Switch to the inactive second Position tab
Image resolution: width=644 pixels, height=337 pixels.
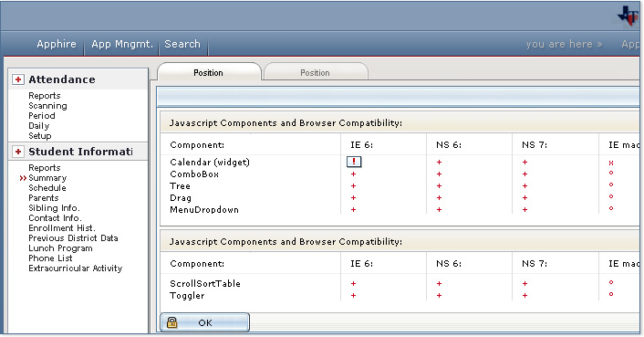pyautogui.click(x=316, y=72)
